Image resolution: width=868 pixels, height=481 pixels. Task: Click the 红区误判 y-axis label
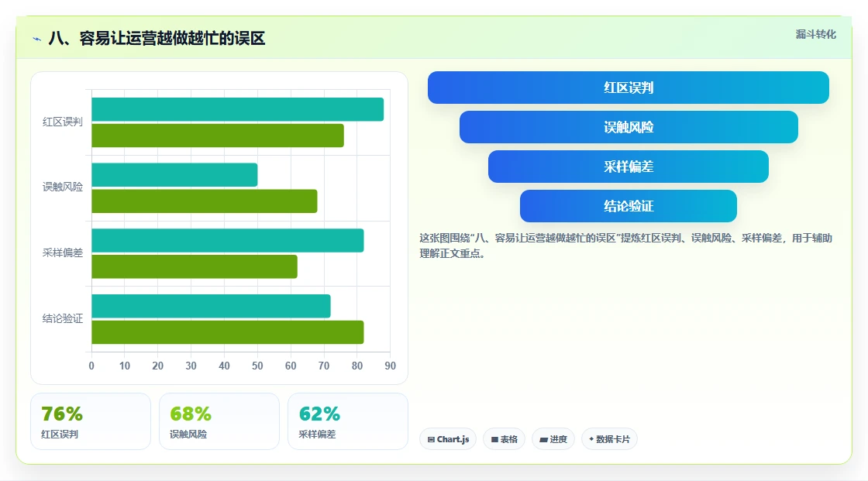[63, 122]
